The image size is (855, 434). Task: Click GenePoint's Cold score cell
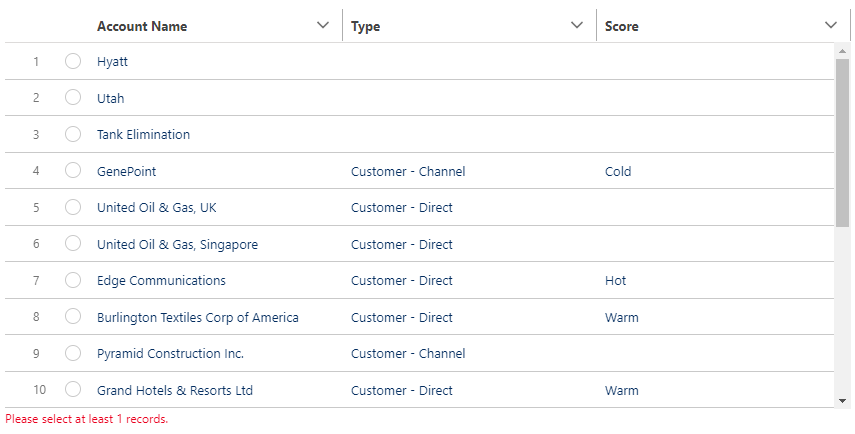tap(618, 171)
